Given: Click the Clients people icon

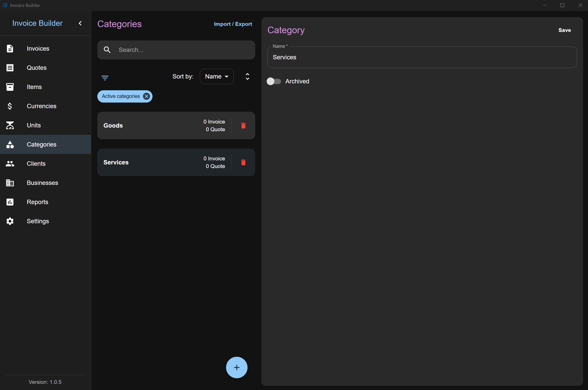Looking at the screenshot, I should [x=10, y=163].
